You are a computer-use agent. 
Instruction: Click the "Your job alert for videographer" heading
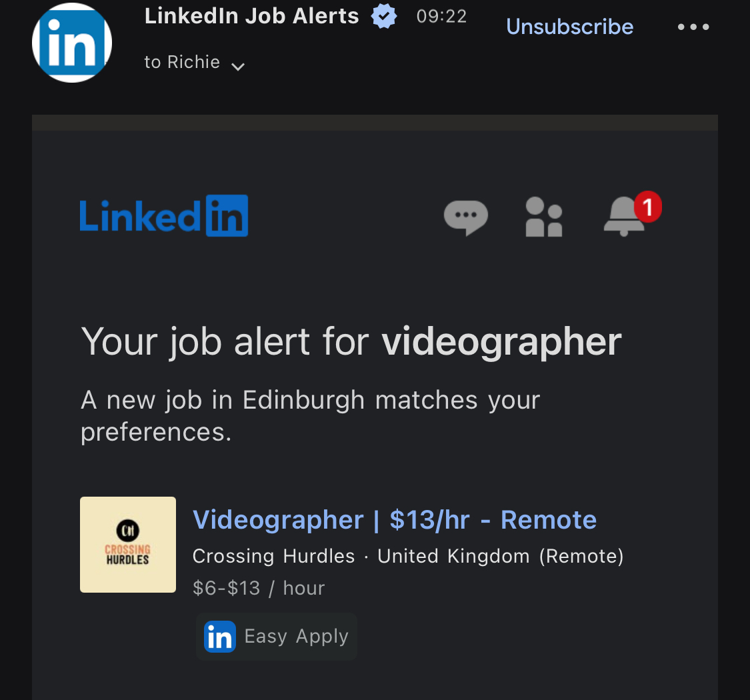coord(351,342)
